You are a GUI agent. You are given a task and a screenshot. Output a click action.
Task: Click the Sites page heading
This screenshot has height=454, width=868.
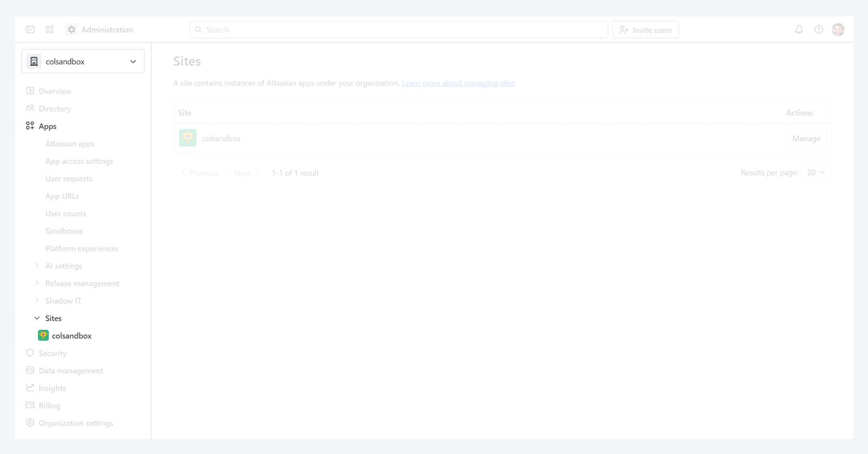(187, 61)
